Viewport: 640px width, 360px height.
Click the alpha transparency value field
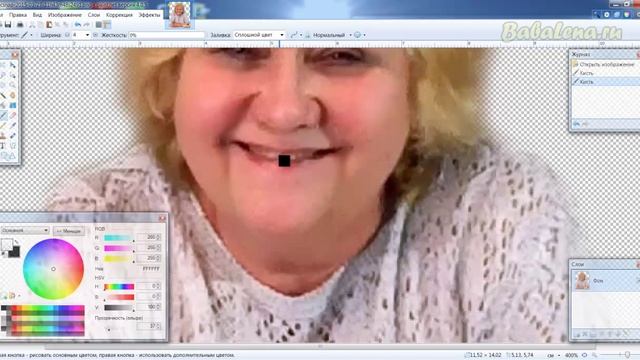[x=149, y=326]
